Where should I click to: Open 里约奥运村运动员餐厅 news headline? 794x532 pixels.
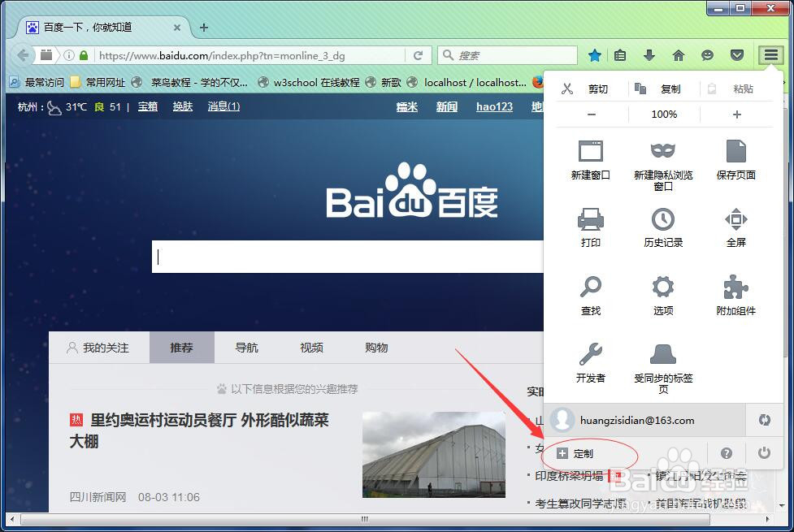pos(199,430)
